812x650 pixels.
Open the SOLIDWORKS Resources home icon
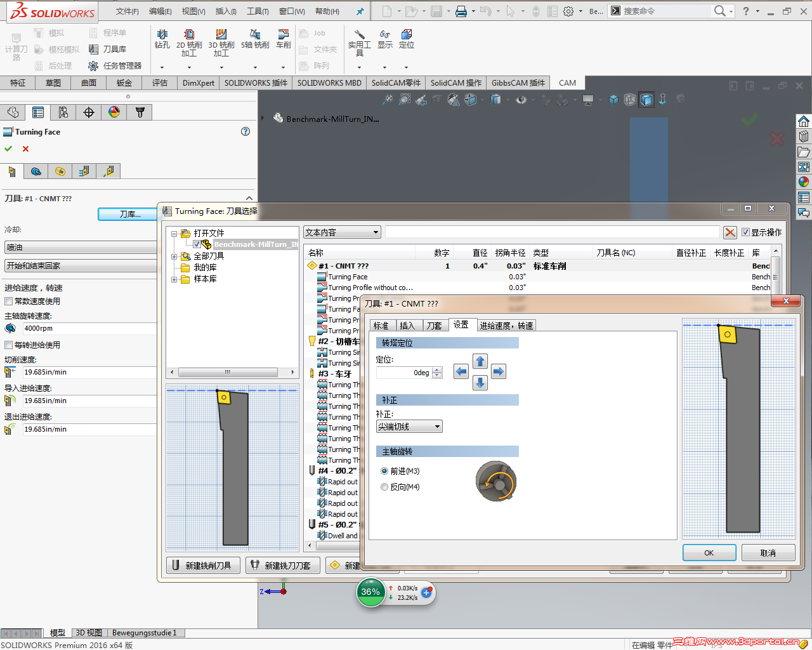(804, 121)
